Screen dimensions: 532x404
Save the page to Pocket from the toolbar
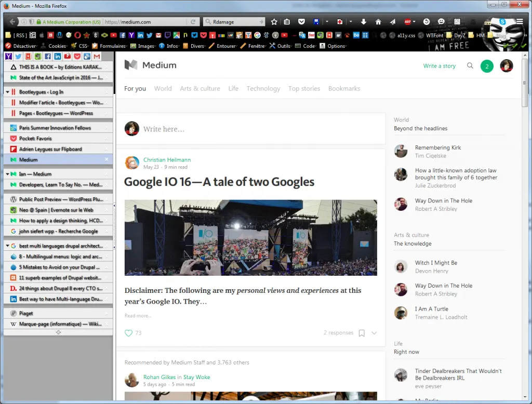pyautogui.click(x=301, y=22)
